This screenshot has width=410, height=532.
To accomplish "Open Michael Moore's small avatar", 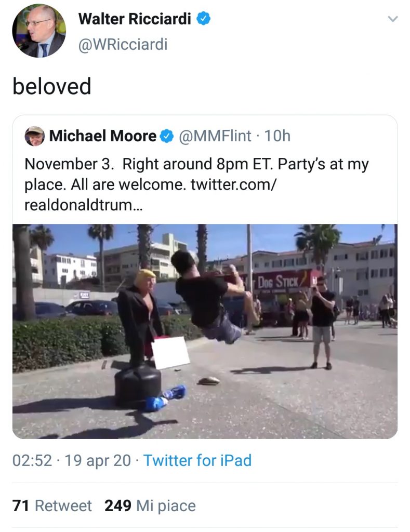I will point(35,136).
